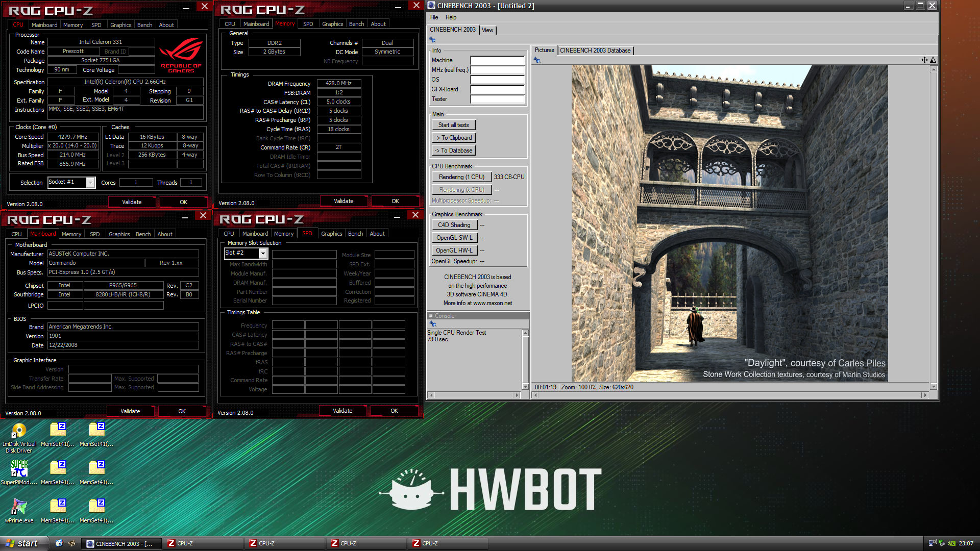The image size is (980, 551).
Task: Click the To Clipboard button
Action: (453, 138)
